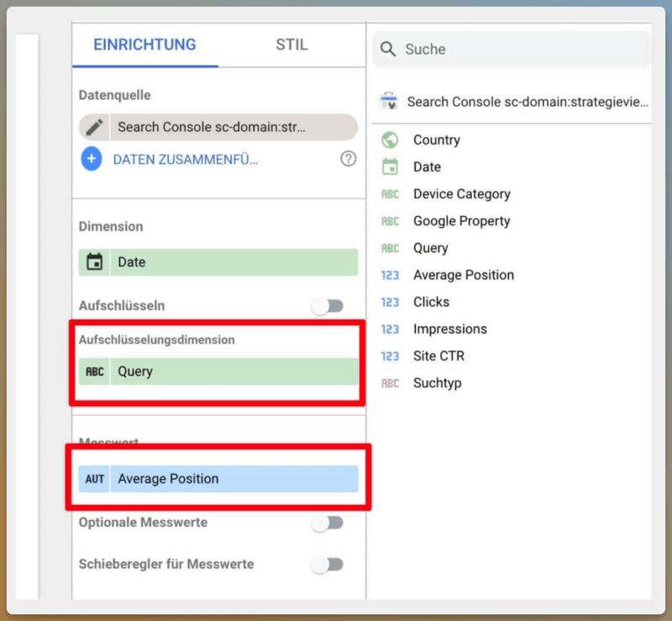
Task: Open the EINRICHTUNG tab
Action: pos(144,45)
